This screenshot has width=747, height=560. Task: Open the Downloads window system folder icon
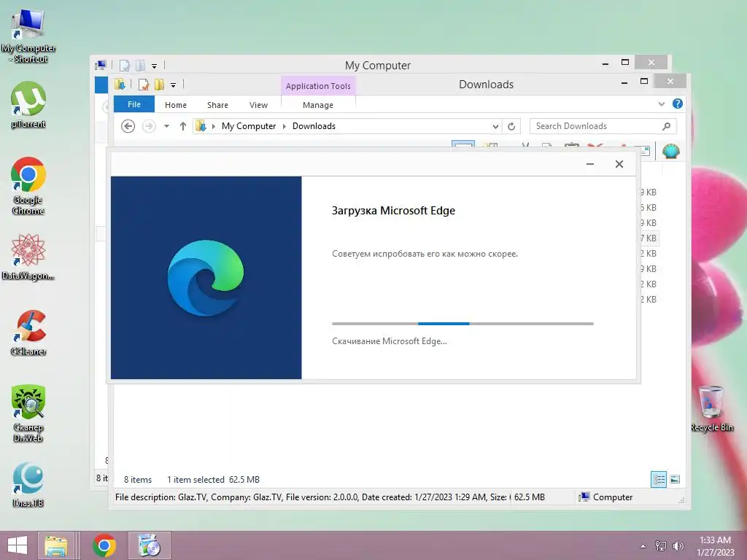tap(120, 85)
